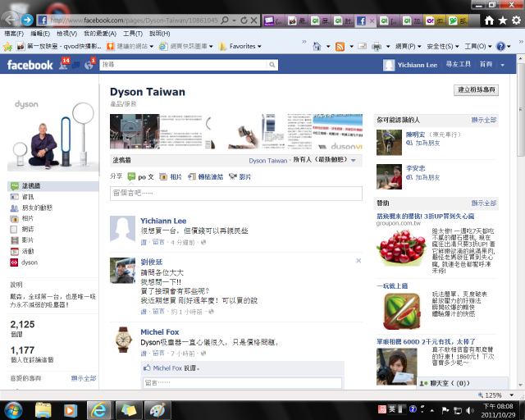The image size is (525, 420).
Task: Open Windows Explorer folder icon in taskbar
Action: click(43, 410)
